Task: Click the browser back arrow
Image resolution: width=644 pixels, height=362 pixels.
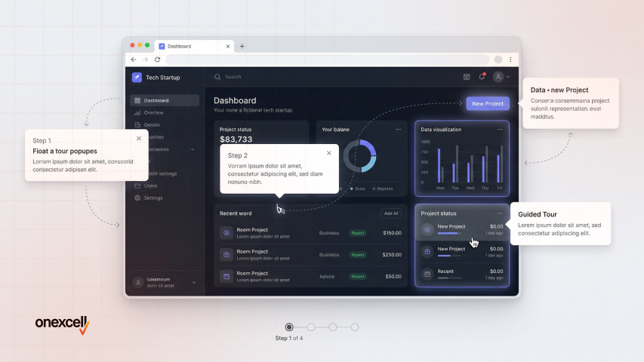Action: [x=134, y=60]
